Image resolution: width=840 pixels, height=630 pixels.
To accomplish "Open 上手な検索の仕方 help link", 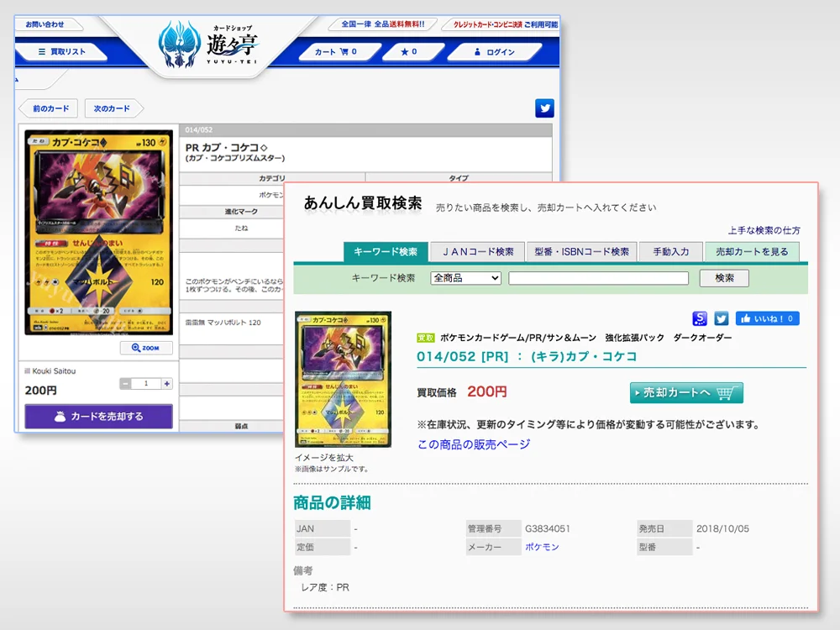I will pos(764,230).
